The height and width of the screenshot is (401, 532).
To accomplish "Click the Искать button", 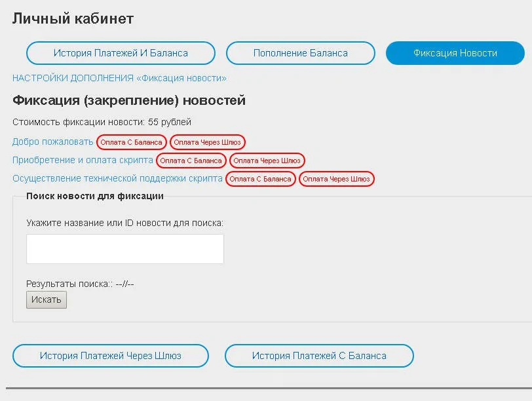I will tap(47, 299).
